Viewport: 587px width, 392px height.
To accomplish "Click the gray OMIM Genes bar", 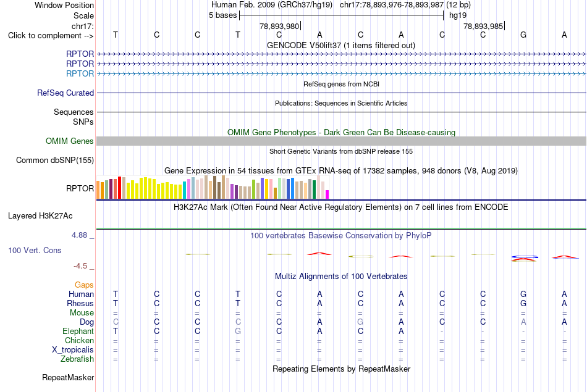I will (x=341, y=141).
